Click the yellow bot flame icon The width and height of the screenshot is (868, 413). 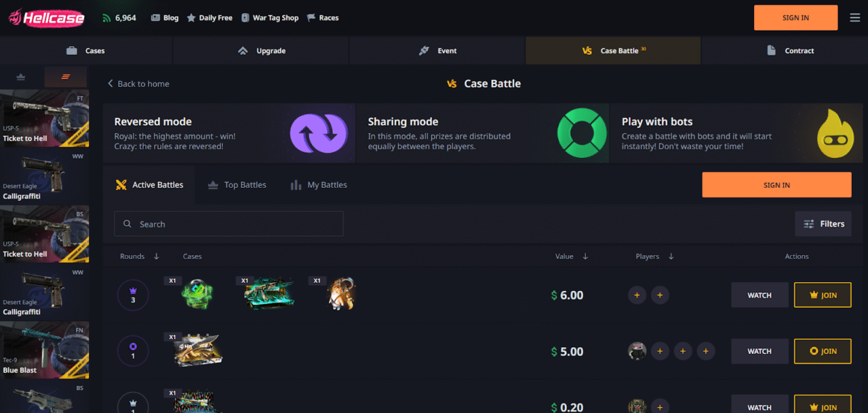point(834,133)
